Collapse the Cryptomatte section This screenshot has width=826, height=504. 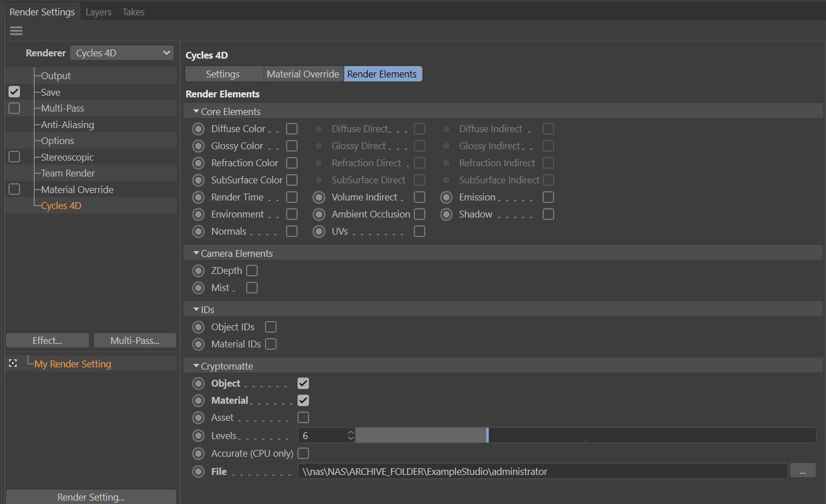tap(196, 366)
